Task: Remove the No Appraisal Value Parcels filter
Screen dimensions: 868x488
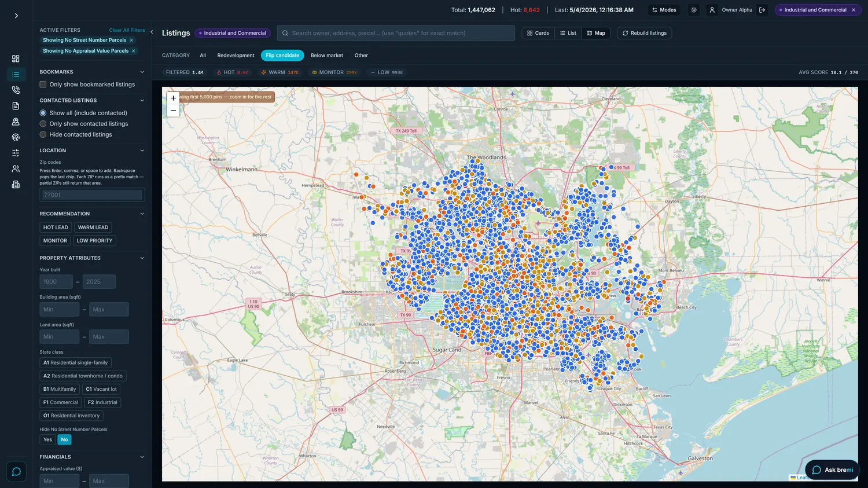Action: (134, 51)
